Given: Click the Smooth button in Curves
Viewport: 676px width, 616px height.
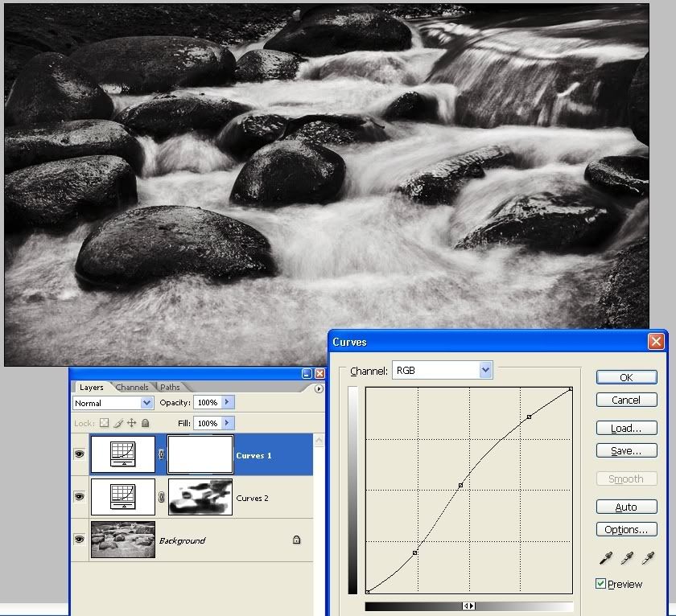Looking at the screenshot, I should 626,478.
